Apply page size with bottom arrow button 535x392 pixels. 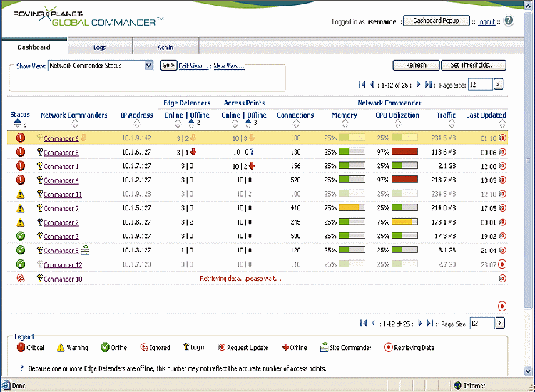(x=500, y=323)
